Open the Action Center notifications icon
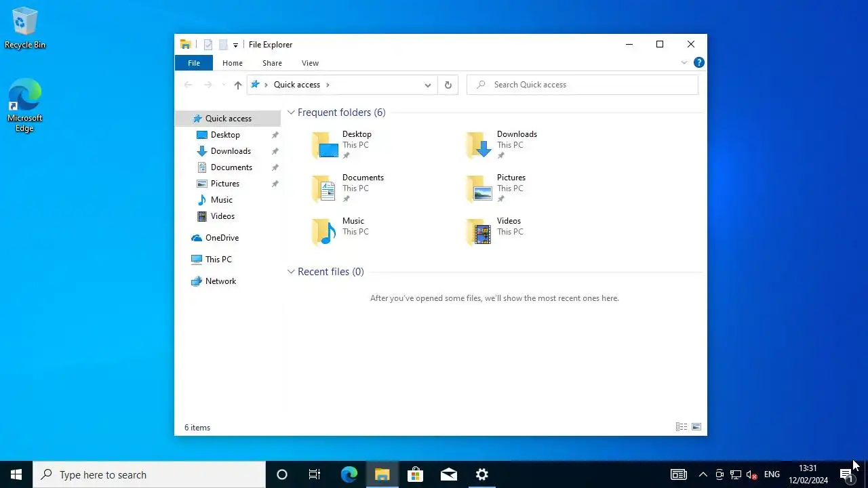 846,474
